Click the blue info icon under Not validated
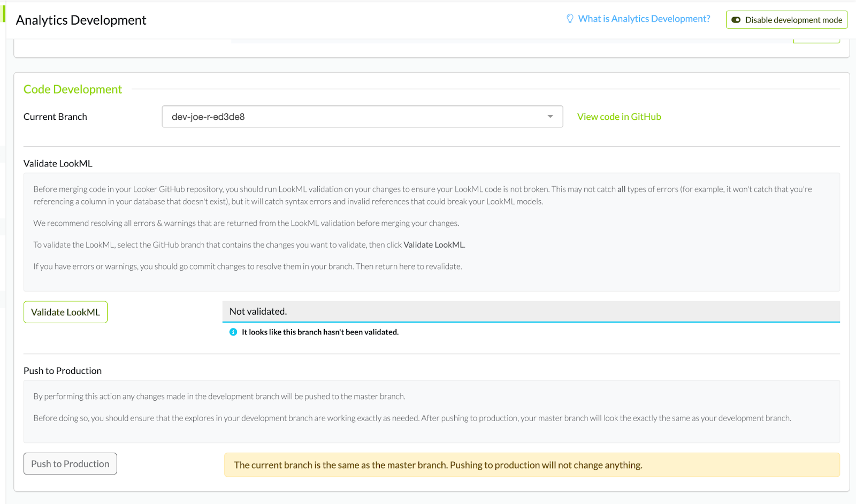This screenshot has height=504, width=856. (233, 332)
